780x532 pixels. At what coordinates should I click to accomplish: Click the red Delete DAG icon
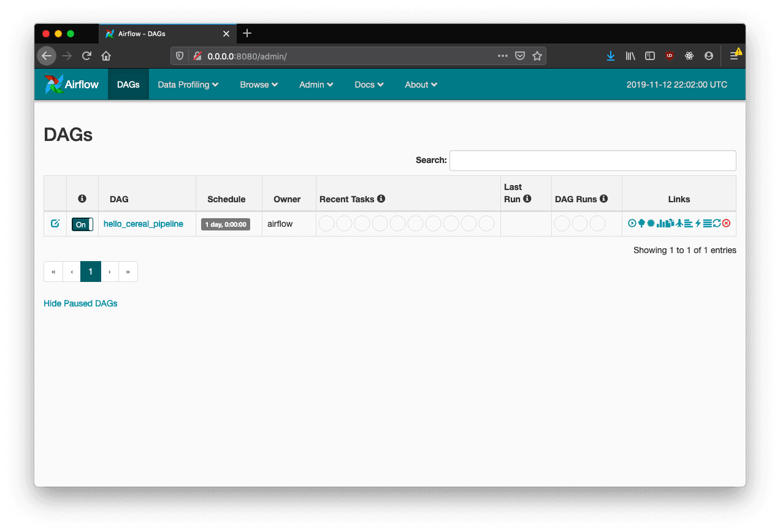(727, 224)
